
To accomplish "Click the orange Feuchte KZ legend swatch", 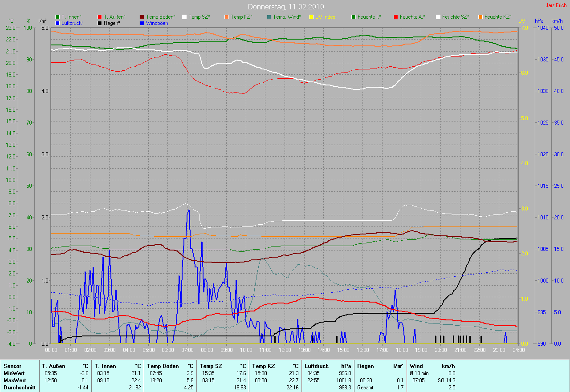I will coord(480,17).
